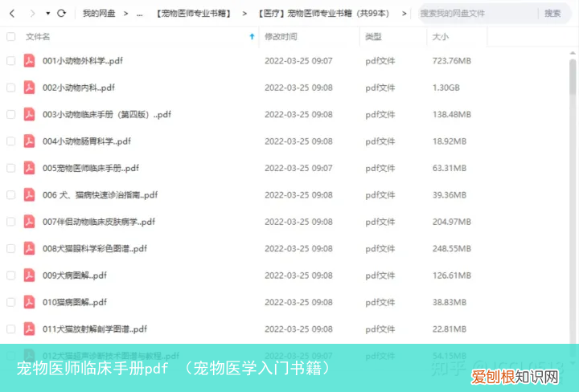Viewport: 579px width, 392px height.
Task: Click PDF icon of 002小动物内科
Action: click(x=29, y=88)
